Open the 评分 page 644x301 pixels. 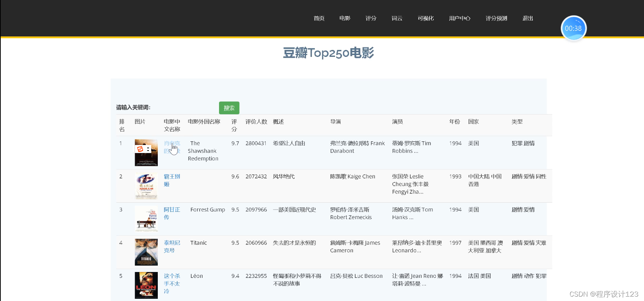(371, 18)
